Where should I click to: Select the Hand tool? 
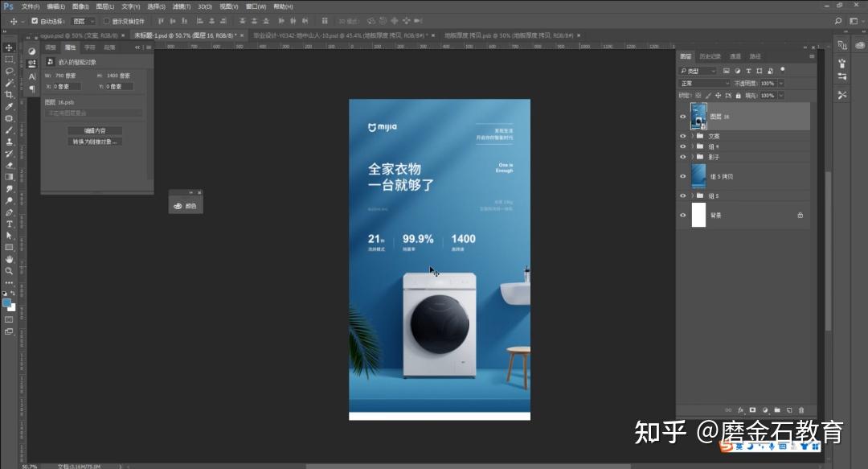(9, 259)
